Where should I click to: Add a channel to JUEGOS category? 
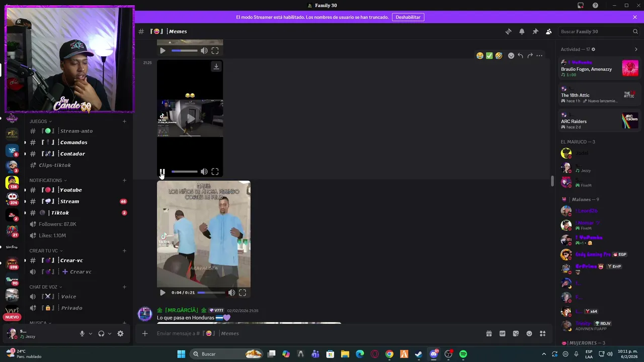pos(124,121)
